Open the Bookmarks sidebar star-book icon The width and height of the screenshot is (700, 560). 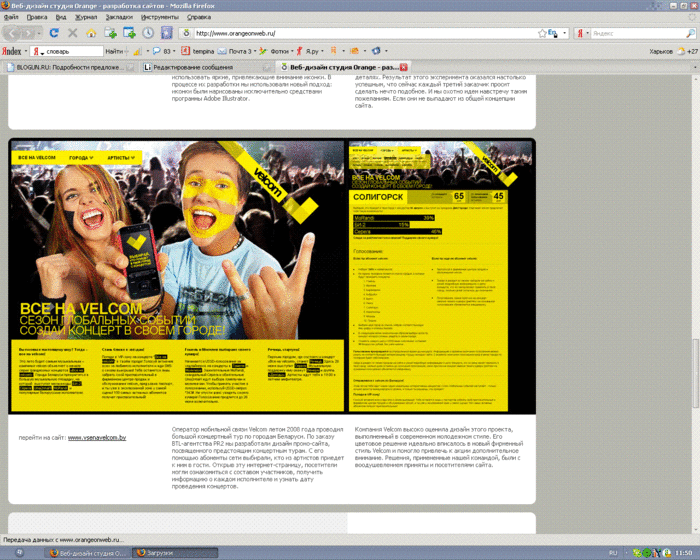pos(167,33)
